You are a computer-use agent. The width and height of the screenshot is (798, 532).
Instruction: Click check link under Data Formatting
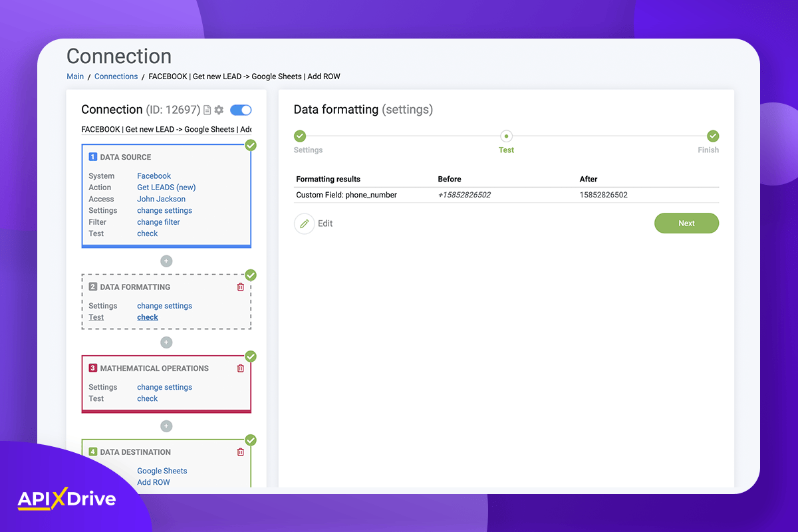(x=148, y=317)
